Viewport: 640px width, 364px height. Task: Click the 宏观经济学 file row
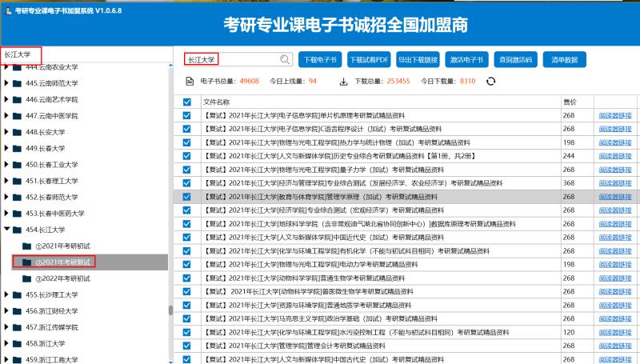click(x=406, y=210)
